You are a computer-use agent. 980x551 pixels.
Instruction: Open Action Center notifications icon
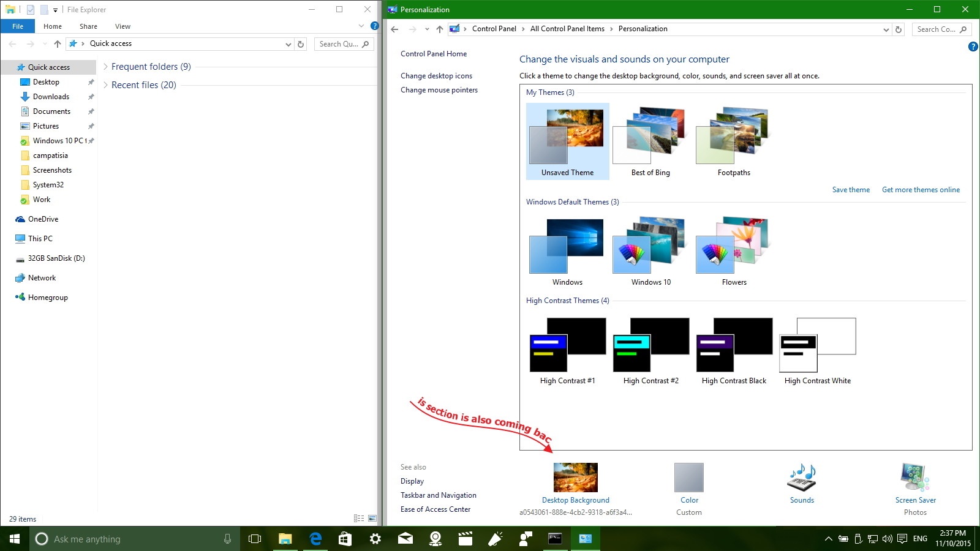coord(902,539)
